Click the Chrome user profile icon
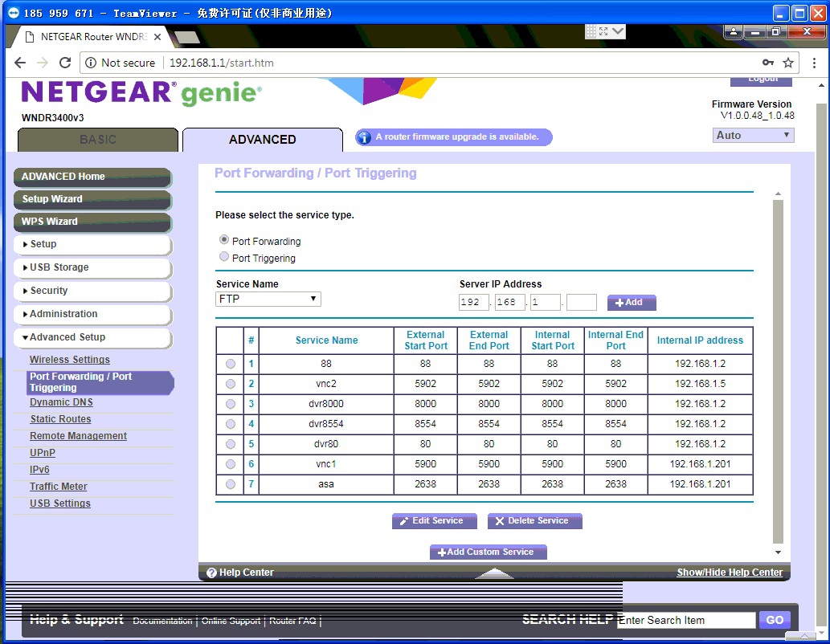The height and width of the screenshot is (644, 830). (733, 32)
